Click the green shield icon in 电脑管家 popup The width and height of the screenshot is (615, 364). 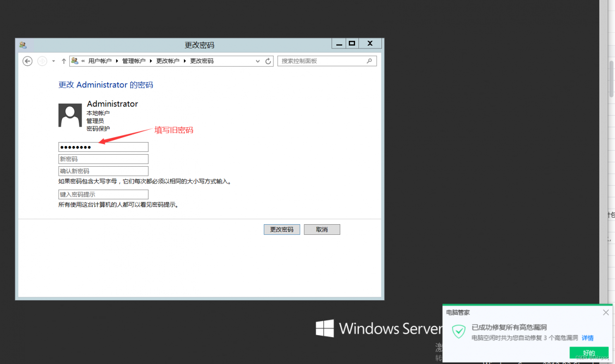coord(459,331)
